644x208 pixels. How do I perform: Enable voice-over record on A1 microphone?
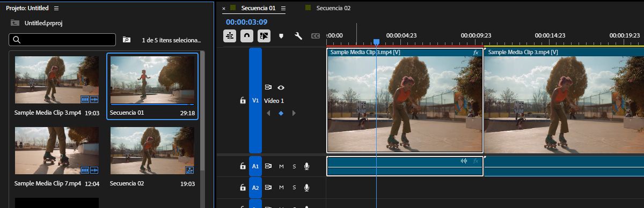pyautogui.click(x=306, y=166)
